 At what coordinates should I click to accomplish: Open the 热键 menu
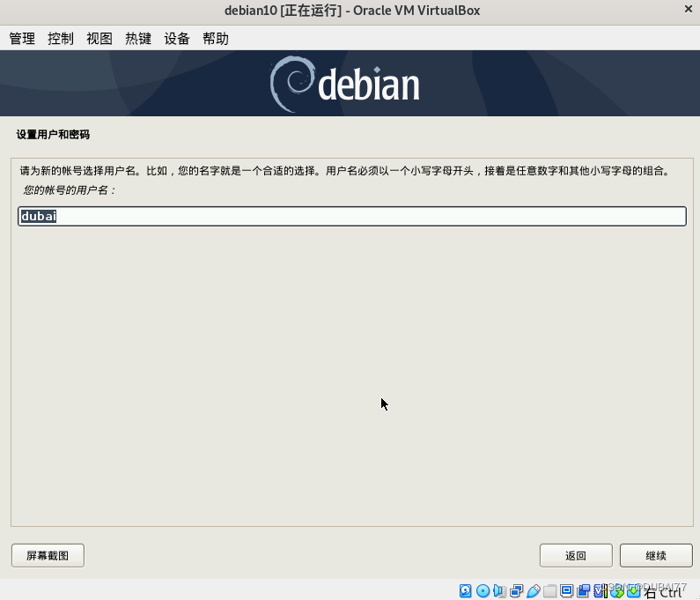(x=138, y=39)
